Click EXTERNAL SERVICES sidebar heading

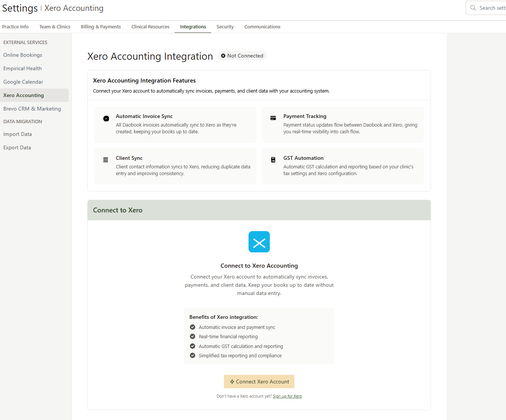click(x=25, y=42)
